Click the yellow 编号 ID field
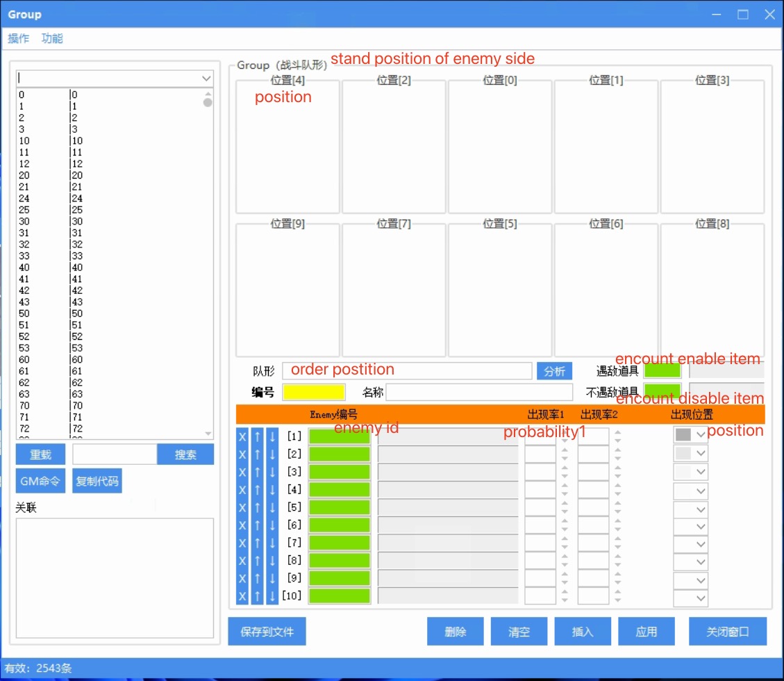This screenshot has height=681, width=784. (313, 392)
